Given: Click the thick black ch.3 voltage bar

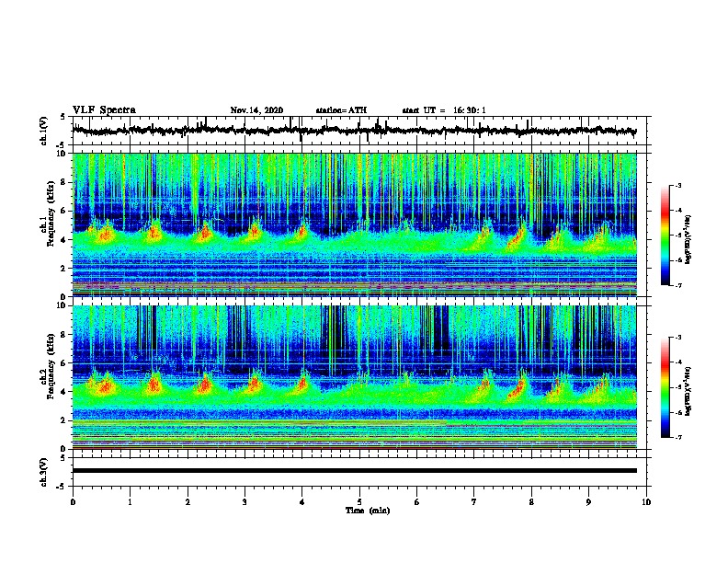Looking at the screenshot, I should tap(354, 471).
